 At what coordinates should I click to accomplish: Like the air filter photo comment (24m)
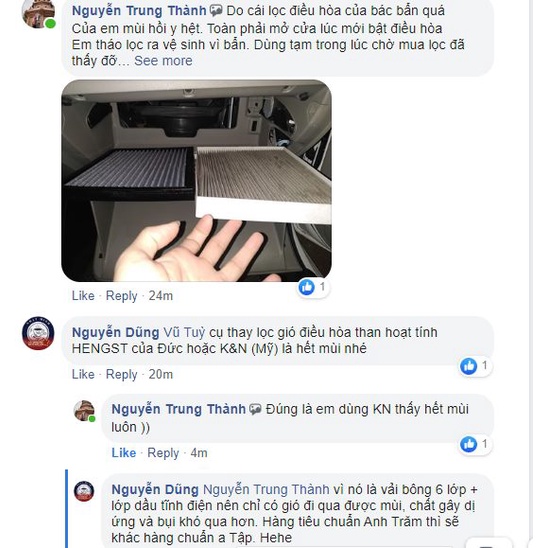coord(83,296)
